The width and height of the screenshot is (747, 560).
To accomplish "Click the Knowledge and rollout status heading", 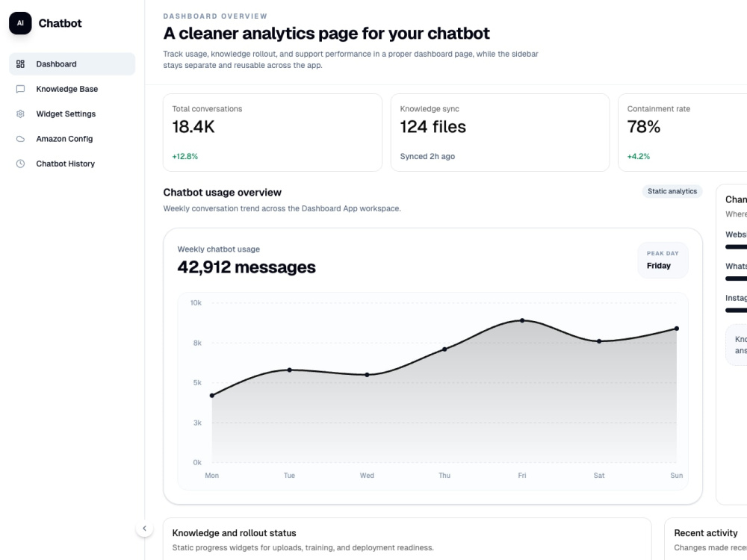I will coord(234,533).
